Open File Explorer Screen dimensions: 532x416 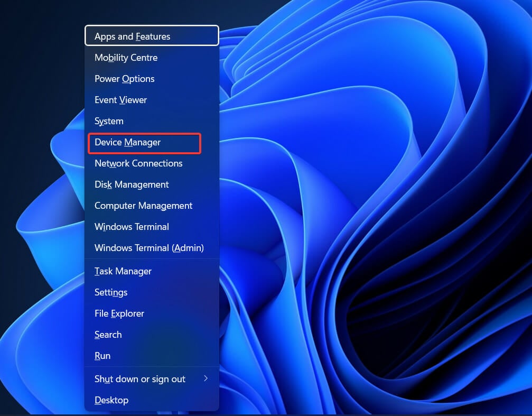119,313
